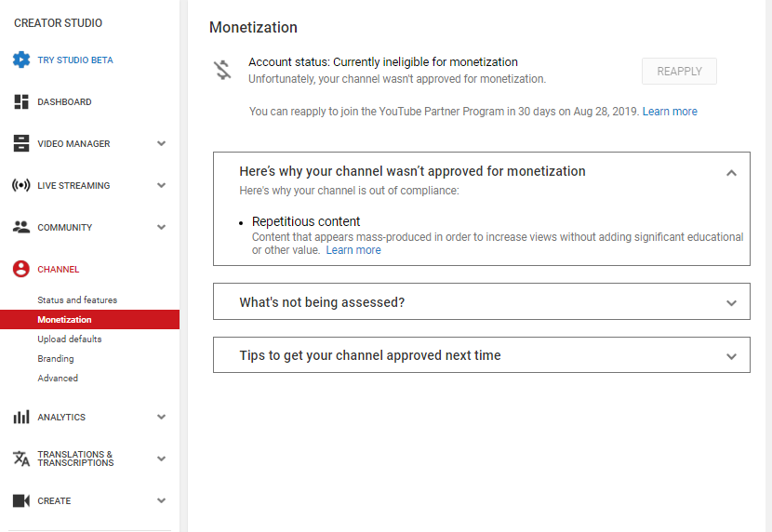
Task: Select the Monetization submenu item
Action: [x=89, y=319]
